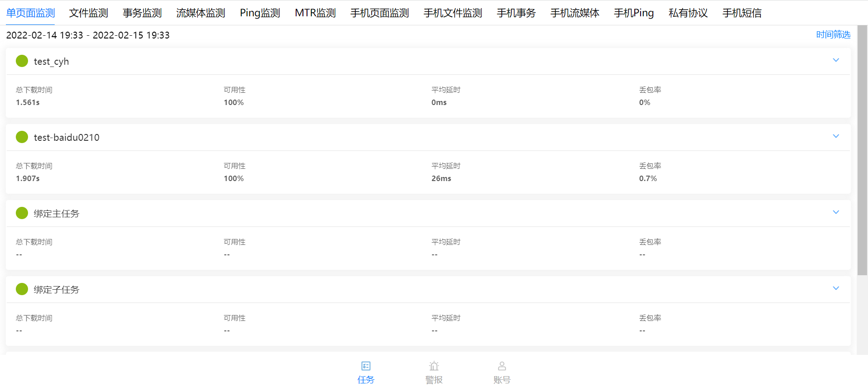Screen dimensions: 868x392
Task: Click green status dot of test_cyh
Action: click(22, 61)
